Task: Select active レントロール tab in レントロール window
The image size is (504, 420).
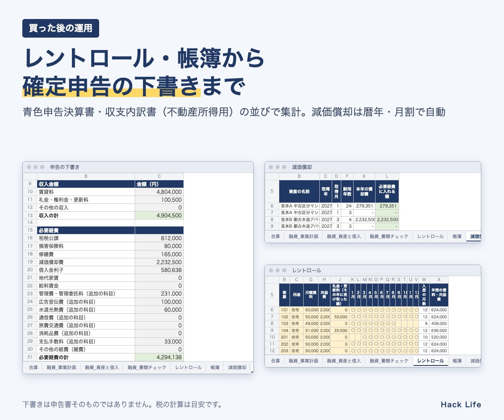Action: (430, 361)
